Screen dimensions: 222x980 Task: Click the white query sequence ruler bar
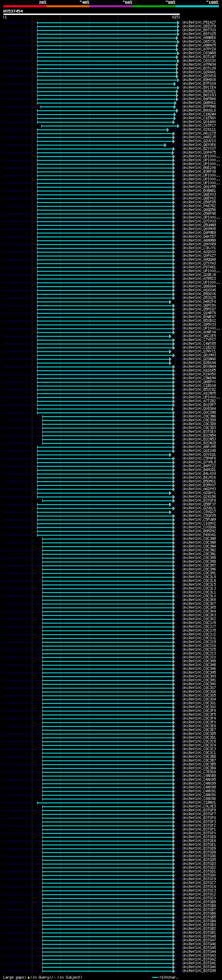92,15
